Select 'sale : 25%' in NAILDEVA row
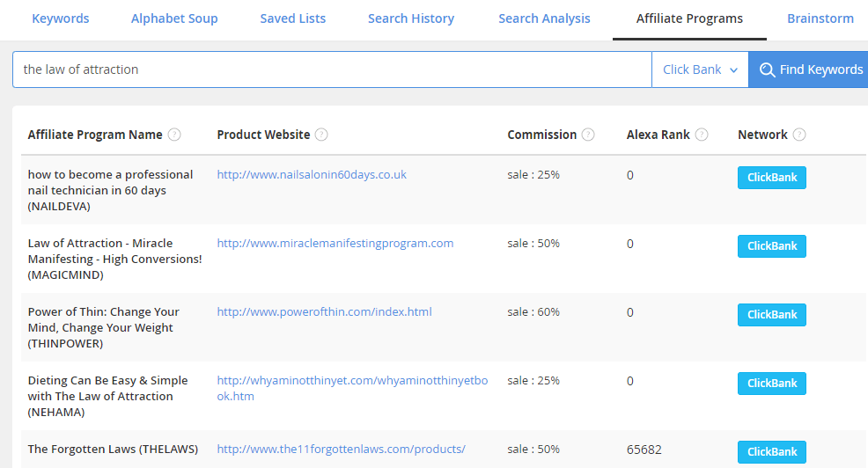868x468 pixels. click(533, 174)
